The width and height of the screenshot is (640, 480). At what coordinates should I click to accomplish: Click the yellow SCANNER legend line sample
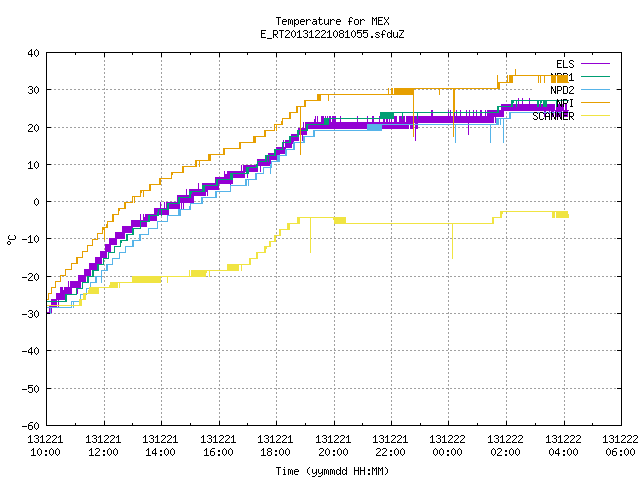coord(595,116)
